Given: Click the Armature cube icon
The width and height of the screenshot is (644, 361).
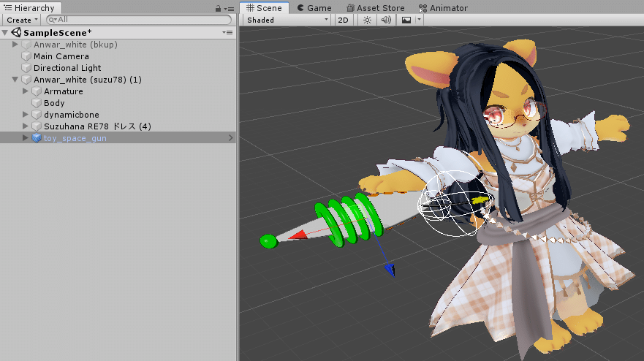Looking at the screenshot, I should [37, 91].
